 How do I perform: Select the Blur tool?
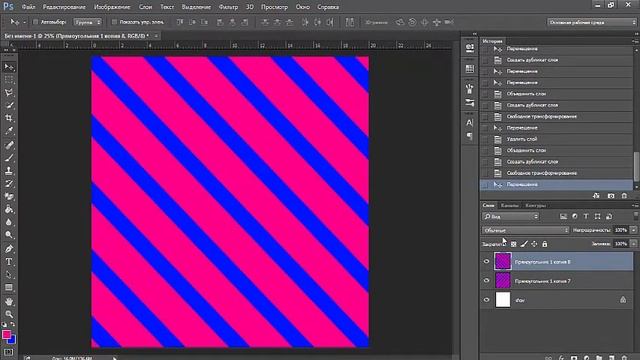(x=9, y=222)
